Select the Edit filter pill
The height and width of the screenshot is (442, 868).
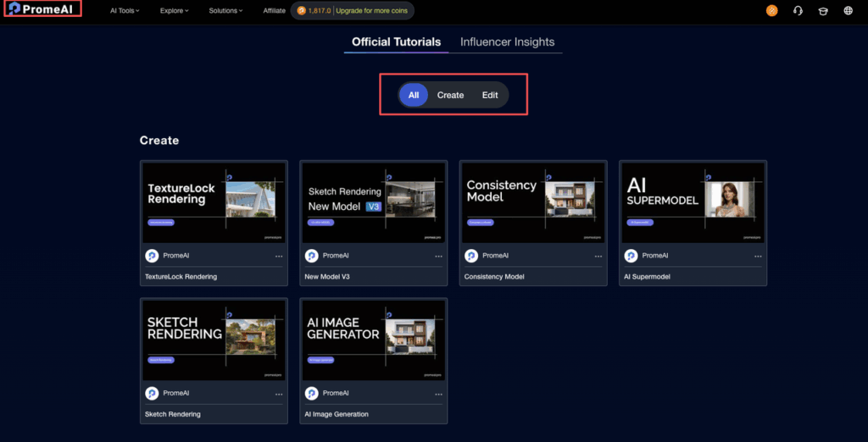(x=490, y=95)
